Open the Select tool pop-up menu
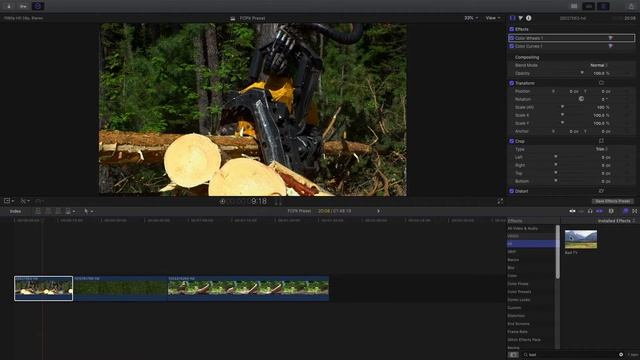Screen dimensions: 640x360 pos(88,211)
